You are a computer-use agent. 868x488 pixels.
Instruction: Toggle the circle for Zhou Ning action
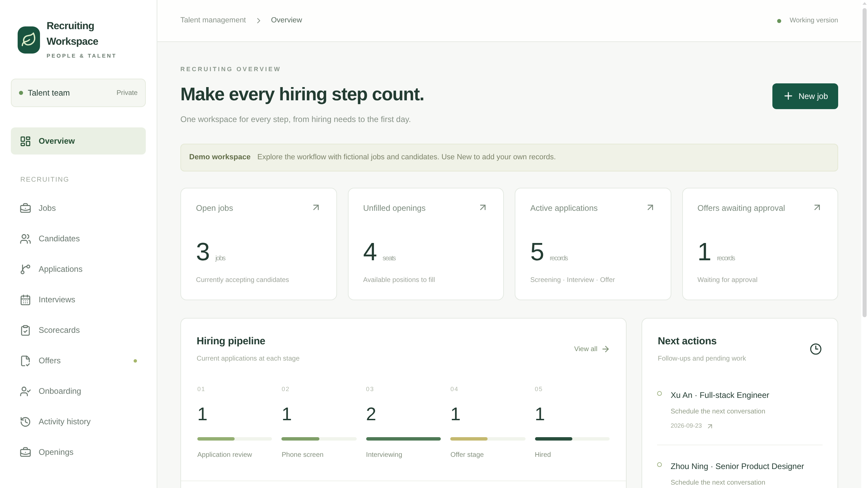coord(659,465)
